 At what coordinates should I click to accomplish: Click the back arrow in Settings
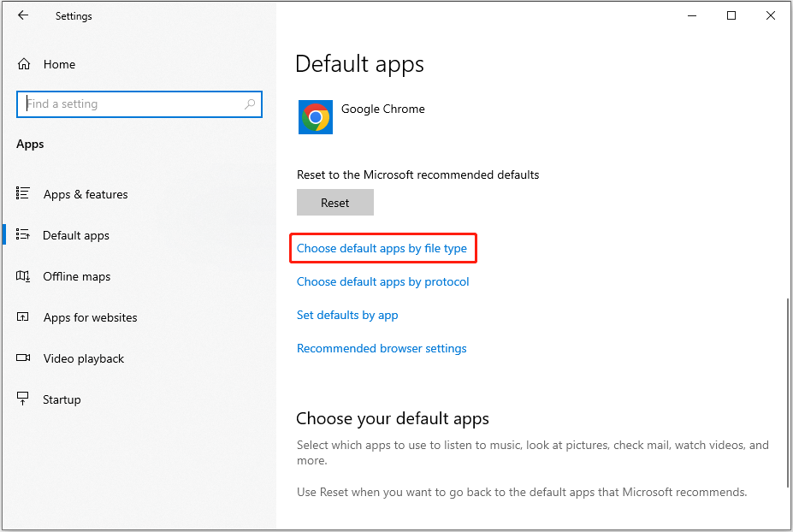(23, 15)
